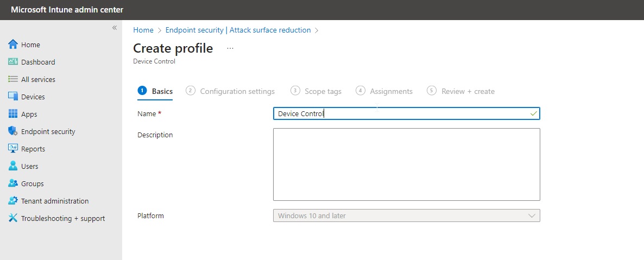Click the Users person icon
Image resolution: width=644 pixels, height=260 pixels.
pyautogui.click(x=13, y=166)
